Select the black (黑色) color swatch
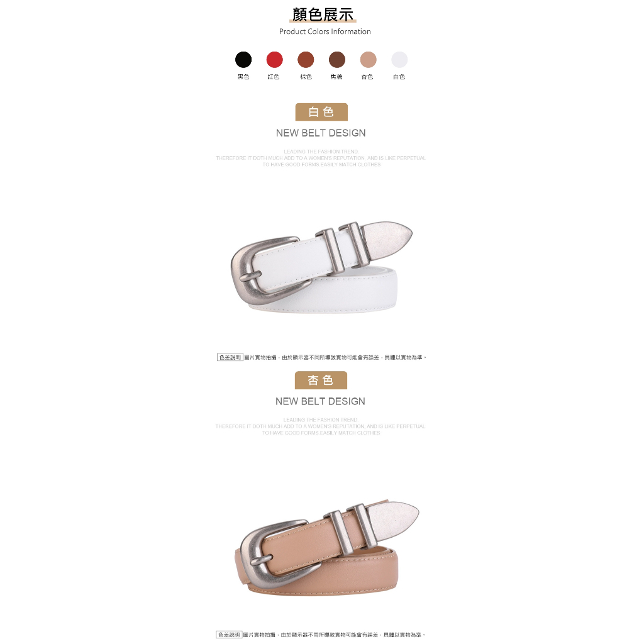 [x=243, y=60]
